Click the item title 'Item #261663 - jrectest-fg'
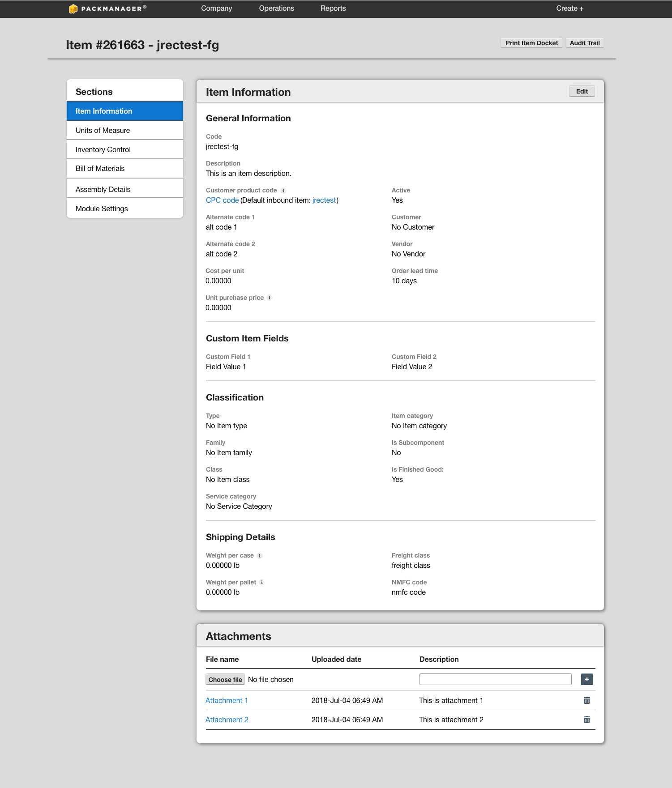Viewport: 672px width, 788px height. tap(142, 45)
